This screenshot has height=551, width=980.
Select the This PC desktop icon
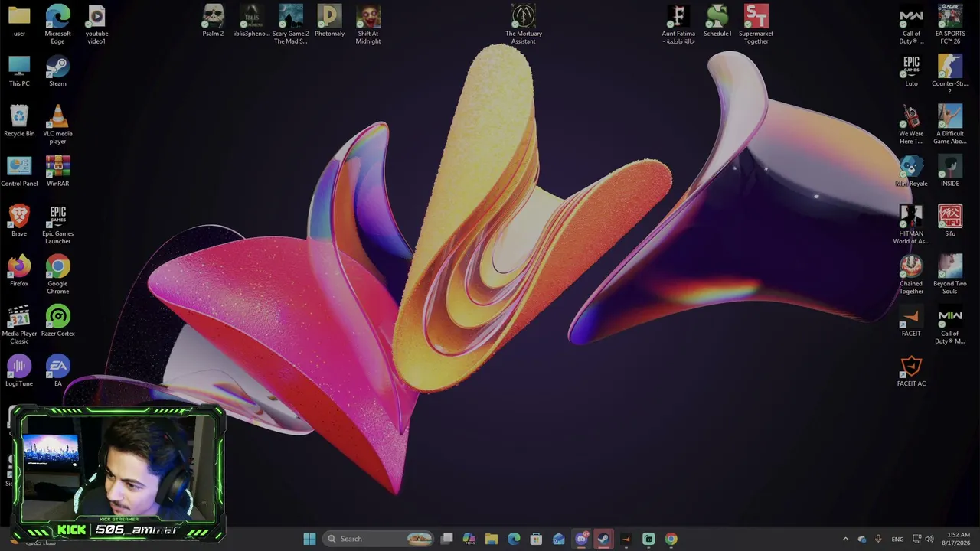coord(19,71)
